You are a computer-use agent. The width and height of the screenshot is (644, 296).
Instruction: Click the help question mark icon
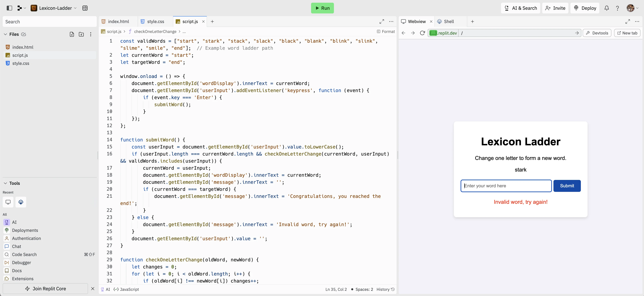pyautogui.click(x=617, y=8)
